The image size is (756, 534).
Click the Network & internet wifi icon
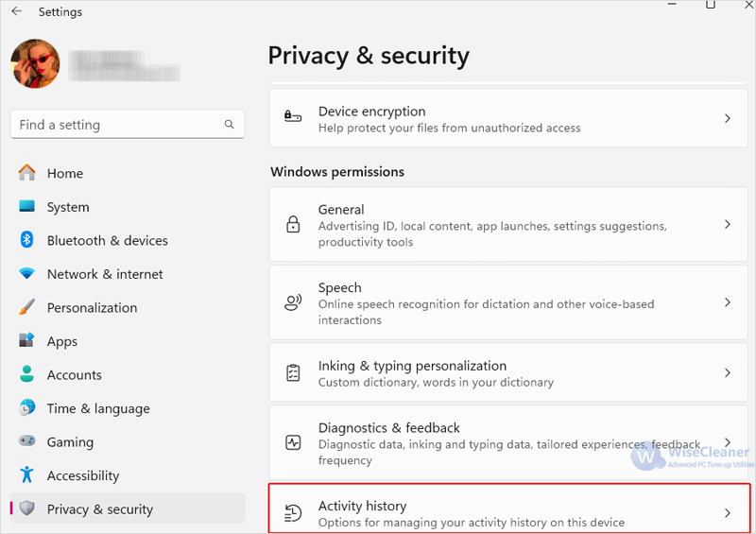(27, 273)
